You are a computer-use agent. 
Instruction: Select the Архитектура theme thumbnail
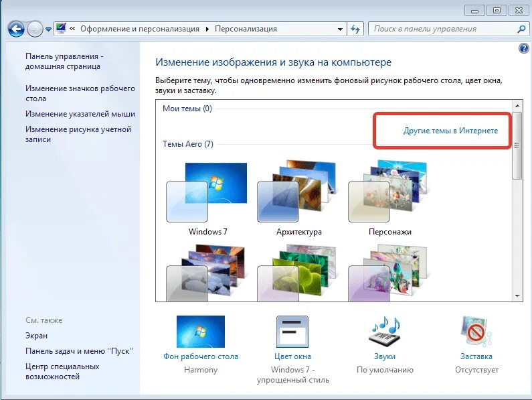pos(298,191)
